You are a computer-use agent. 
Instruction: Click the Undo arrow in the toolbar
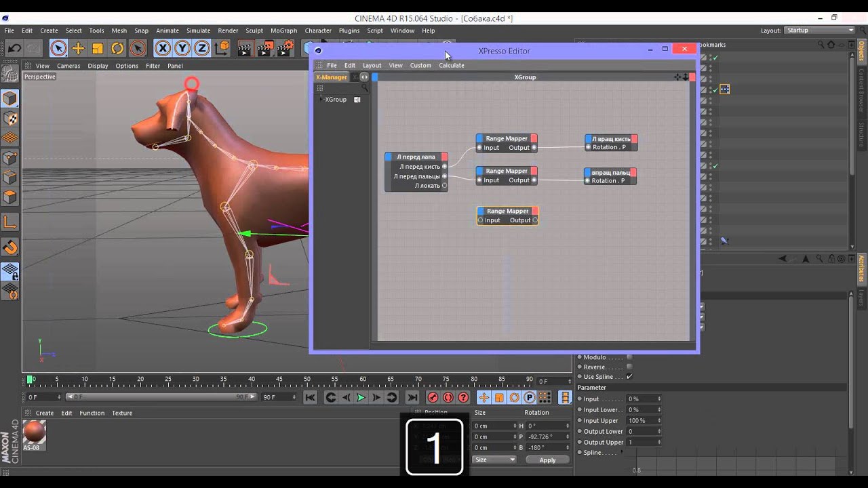coord(14,48)
